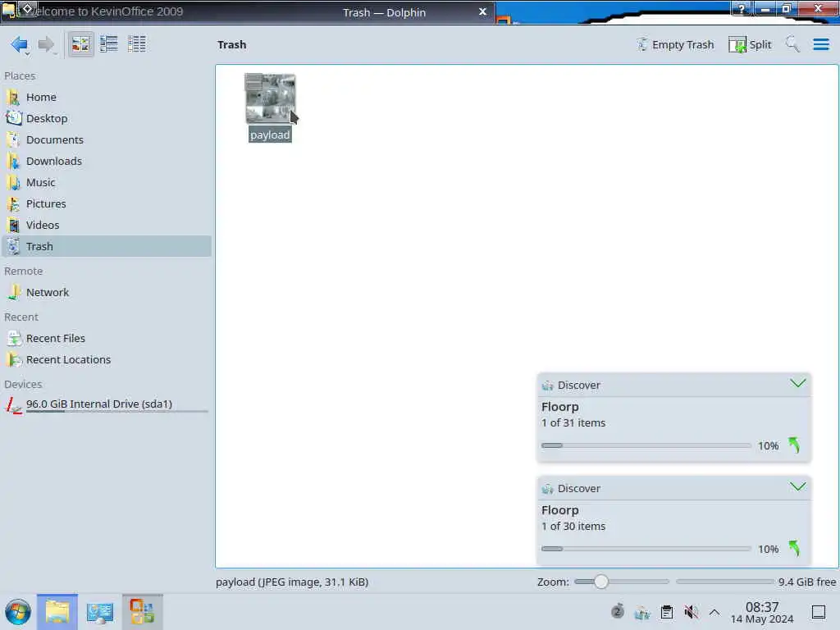Viewport: 840px width, 630px height.
Task: Click the Trash bin sidebar icon
Action: (x=14, y=246)
